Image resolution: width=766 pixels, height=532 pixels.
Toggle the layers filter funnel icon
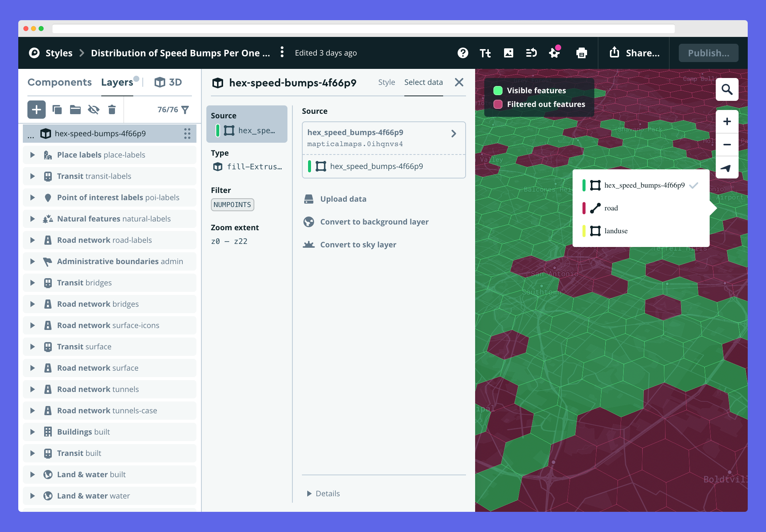tap(185, 110)
